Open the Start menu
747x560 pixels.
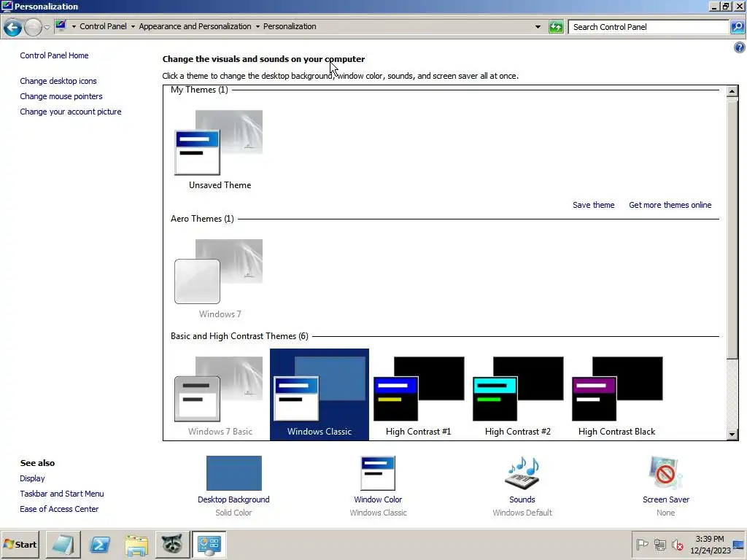(20, 544)
